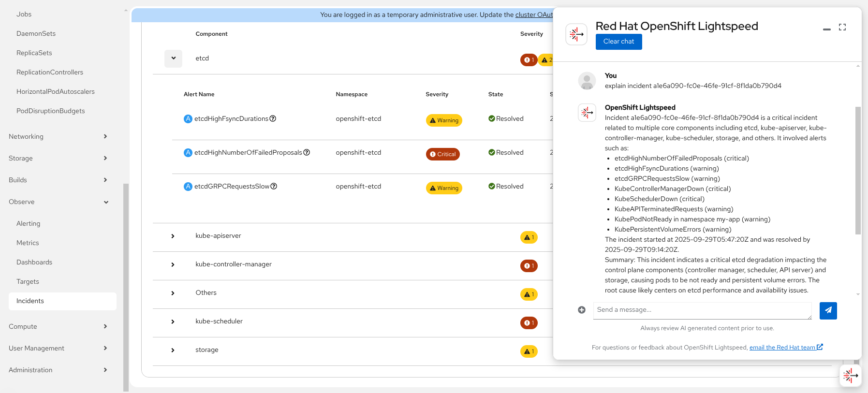Expand the kube-scheduler component row
This screenshot has width=868, height=393.
tap(173, 321)
